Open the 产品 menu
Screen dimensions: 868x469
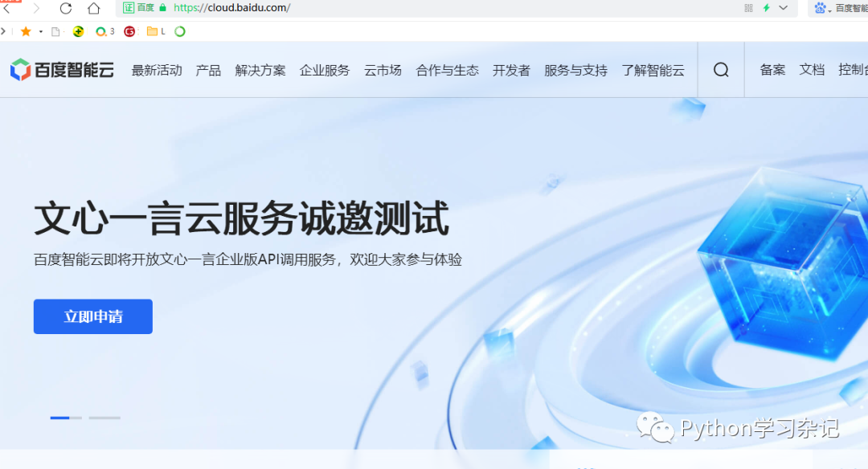pos(208,70)
